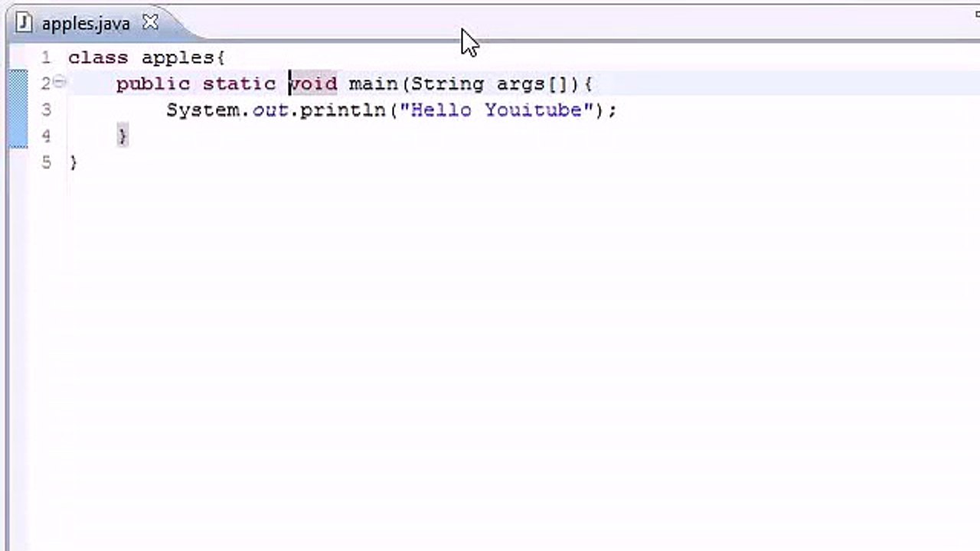Click the 'static' keyword on line 2

[239, 84]
